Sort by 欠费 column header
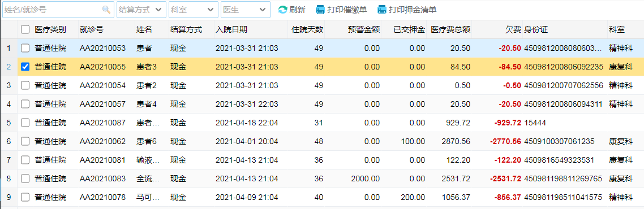 pos(513,29)
